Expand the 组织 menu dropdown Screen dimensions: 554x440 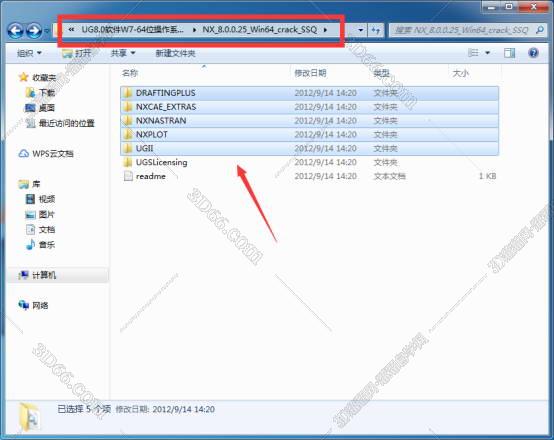[29, 53]
